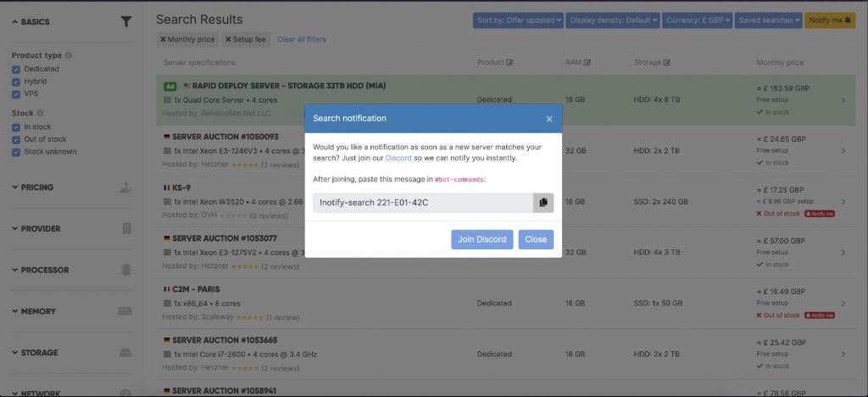Open the Rapid Deploy Server row arrow

pos(843,100)
